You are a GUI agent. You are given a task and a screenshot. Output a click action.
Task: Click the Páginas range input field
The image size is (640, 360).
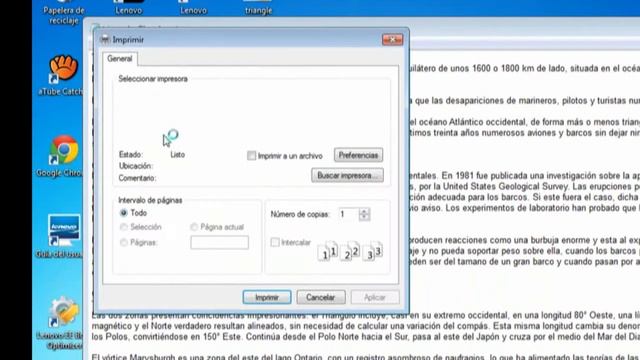pos(219,242)
